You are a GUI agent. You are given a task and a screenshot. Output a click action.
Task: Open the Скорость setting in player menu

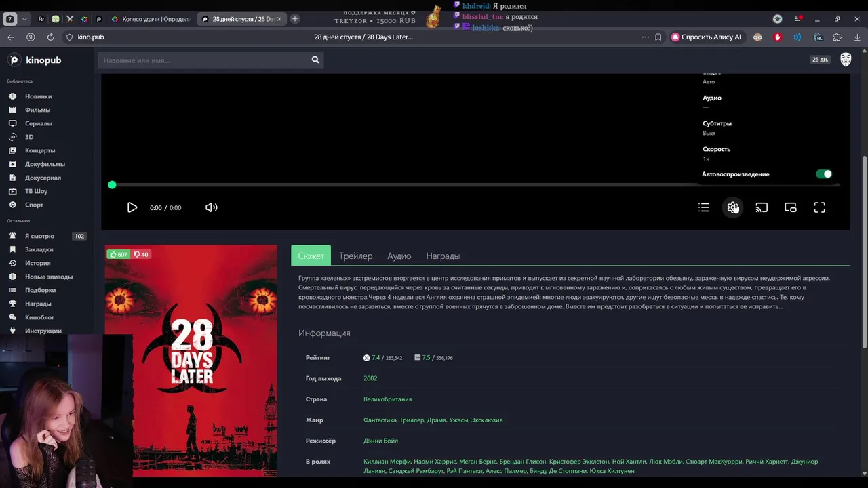click(x=716, y=153)
